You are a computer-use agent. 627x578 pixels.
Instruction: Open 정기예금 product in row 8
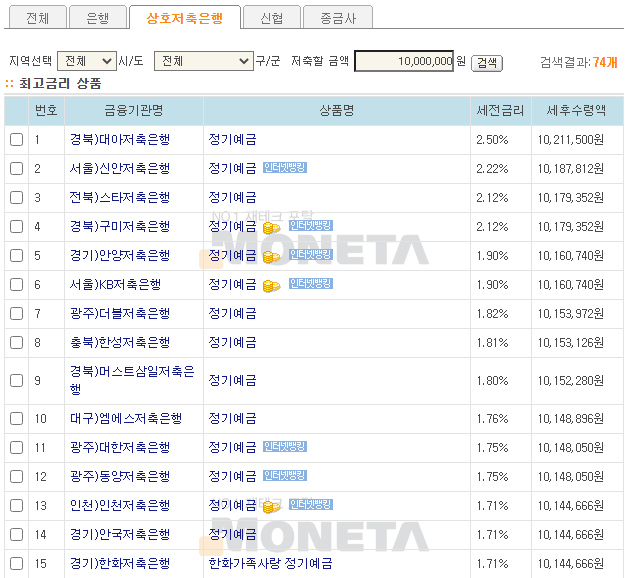[x=232, y=342]
